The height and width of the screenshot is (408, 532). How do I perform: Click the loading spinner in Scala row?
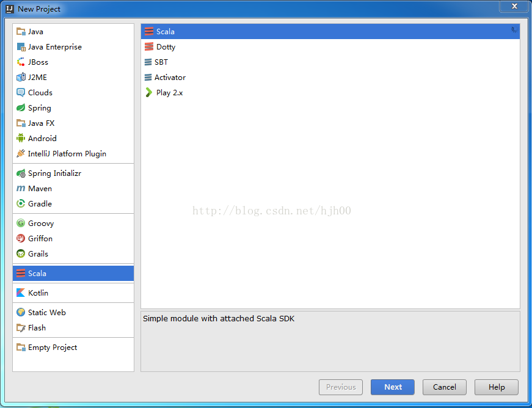(x=514, y=30)
